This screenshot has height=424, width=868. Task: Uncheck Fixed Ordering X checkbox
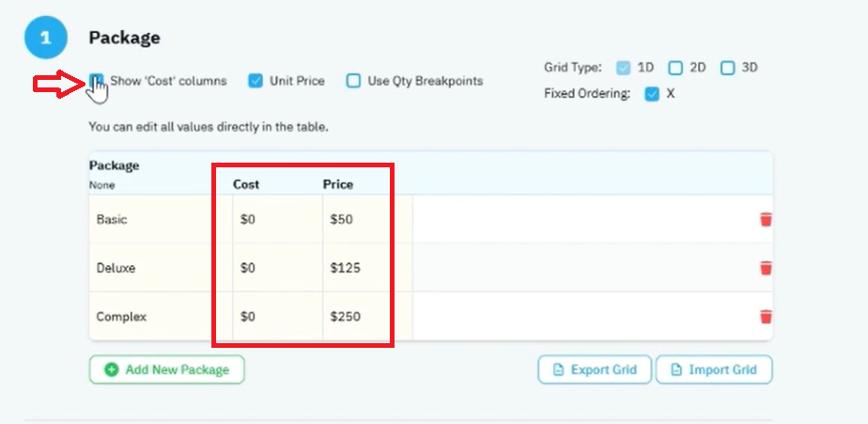652,94
